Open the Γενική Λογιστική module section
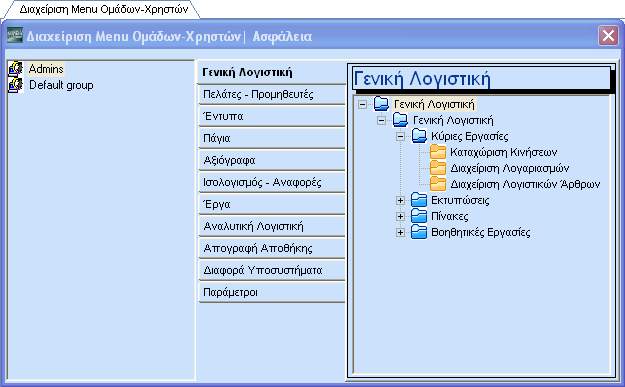625x387 pixels. pos(272,72)
